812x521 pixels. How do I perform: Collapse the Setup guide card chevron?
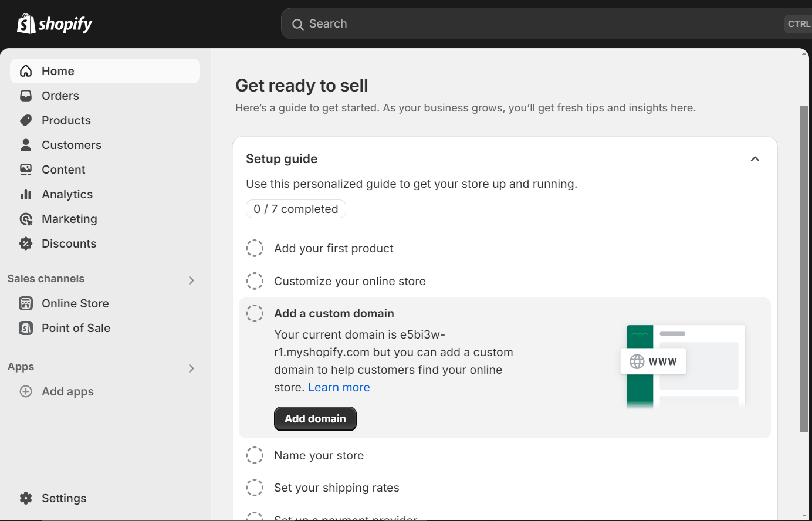(x=755, y=159)
